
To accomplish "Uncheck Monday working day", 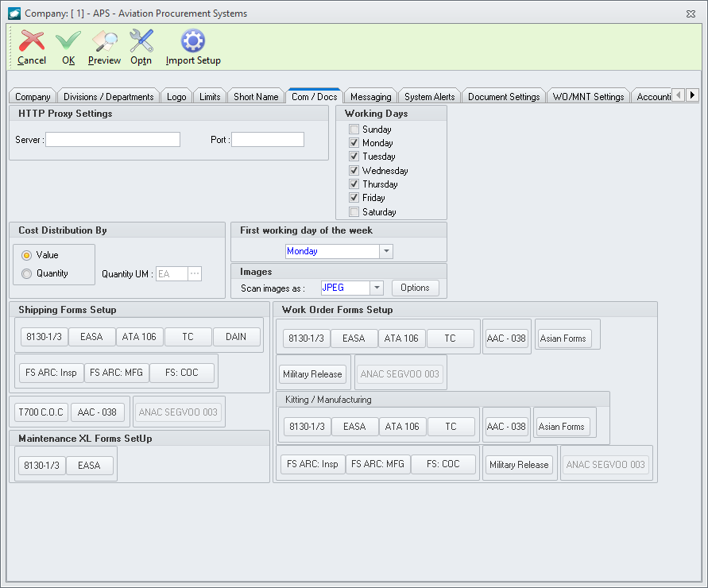I will [354, 143].
